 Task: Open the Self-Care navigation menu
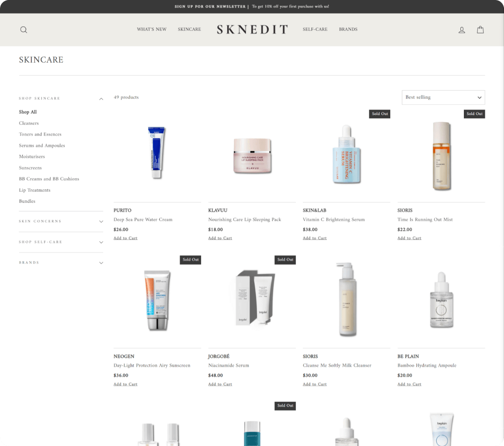pyautogui.click(x=315, y=29)
